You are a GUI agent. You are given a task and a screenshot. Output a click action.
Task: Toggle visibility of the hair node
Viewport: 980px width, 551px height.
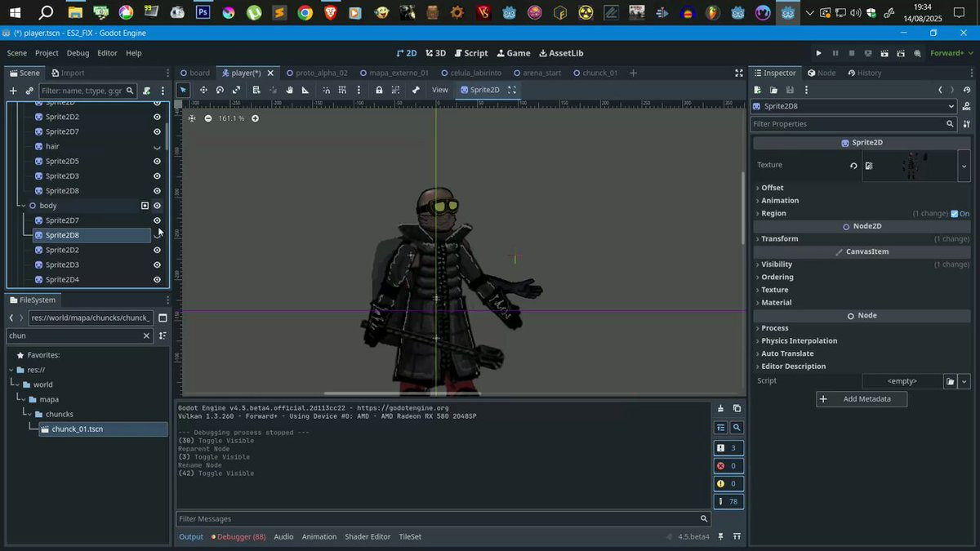(157, 147)
